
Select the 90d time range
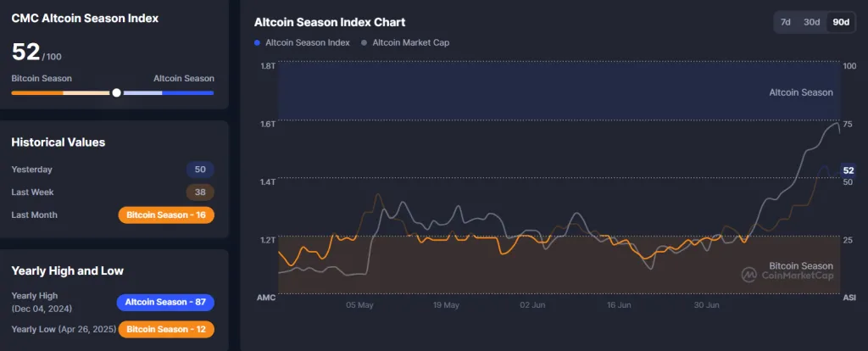click(x=840, y=22)
